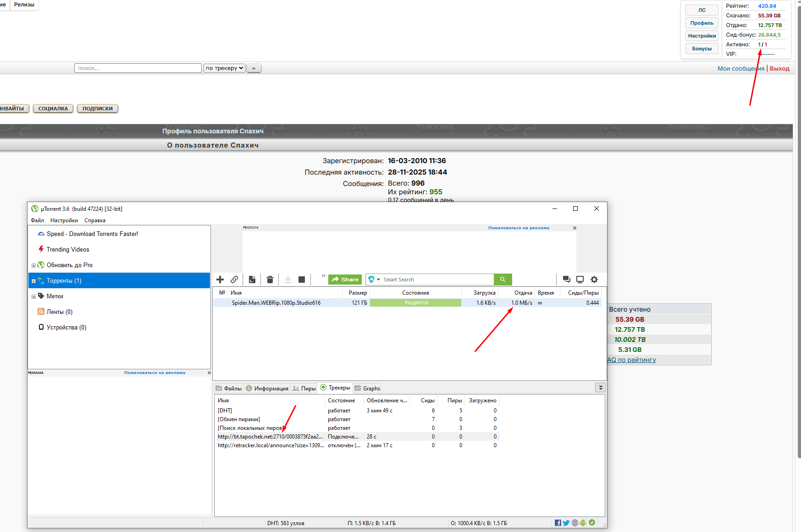Click the chat bubbles icon in toolbar
Screen dimensions: 801x532
tap(567, 280)
